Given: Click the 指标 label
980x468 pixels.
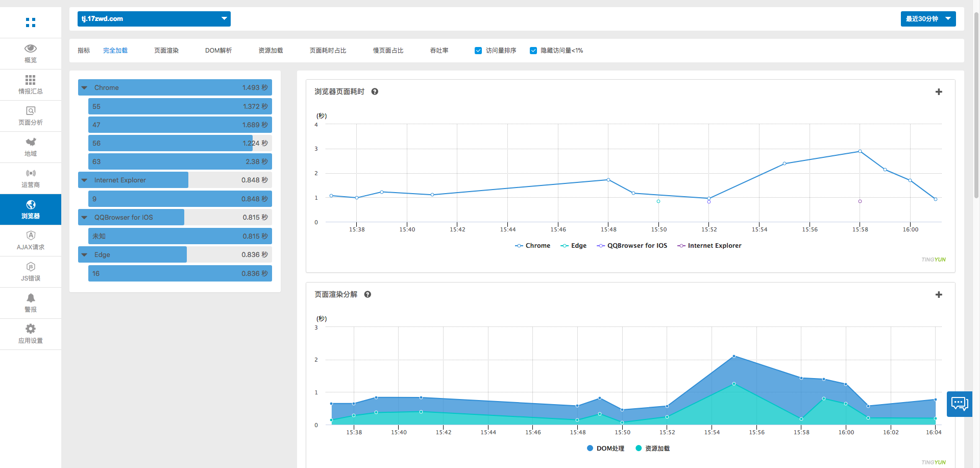Looking at the screenshot, I should coord(84,51).
